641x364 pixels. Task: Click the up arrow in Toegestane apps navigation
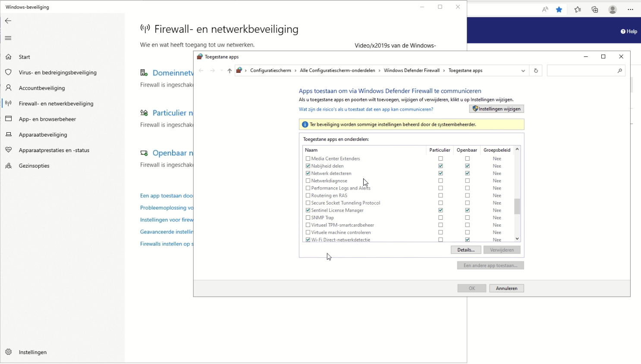pos(229,71)
